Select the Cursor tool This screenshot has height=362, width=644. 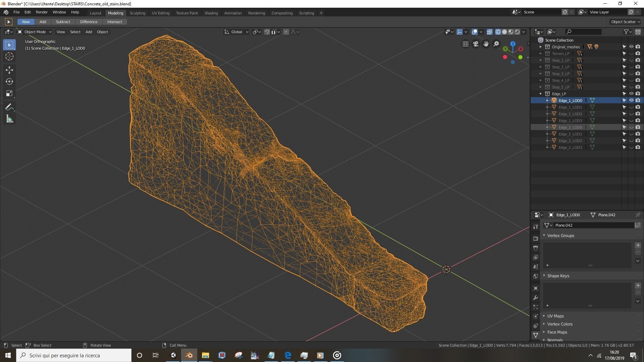coord(9,56)
